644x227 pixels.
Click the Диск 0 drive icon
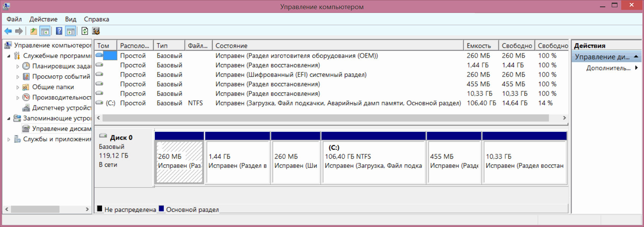(103, 136)
